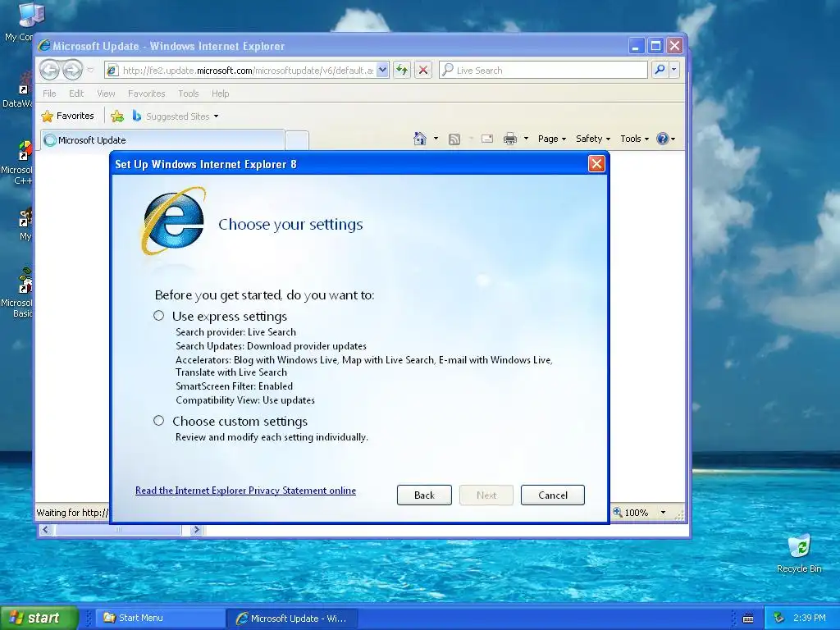The height and width of the screenshot is (630, 840).
Task: Open the search provider dropdown arrow
Action: pos(674,70)
